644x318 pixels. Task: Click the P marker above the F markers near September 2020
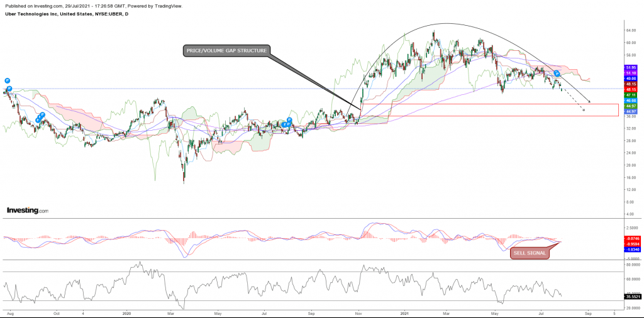[289, 120]
